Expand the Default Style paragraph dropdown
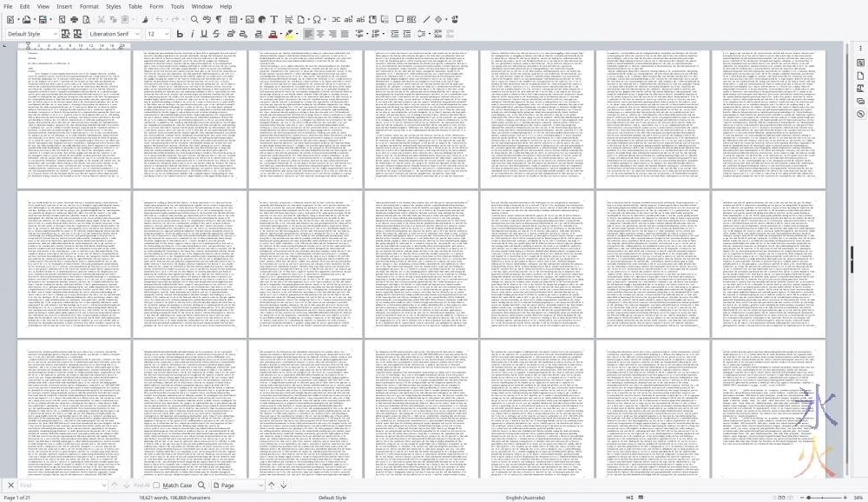 pos(56,34)
